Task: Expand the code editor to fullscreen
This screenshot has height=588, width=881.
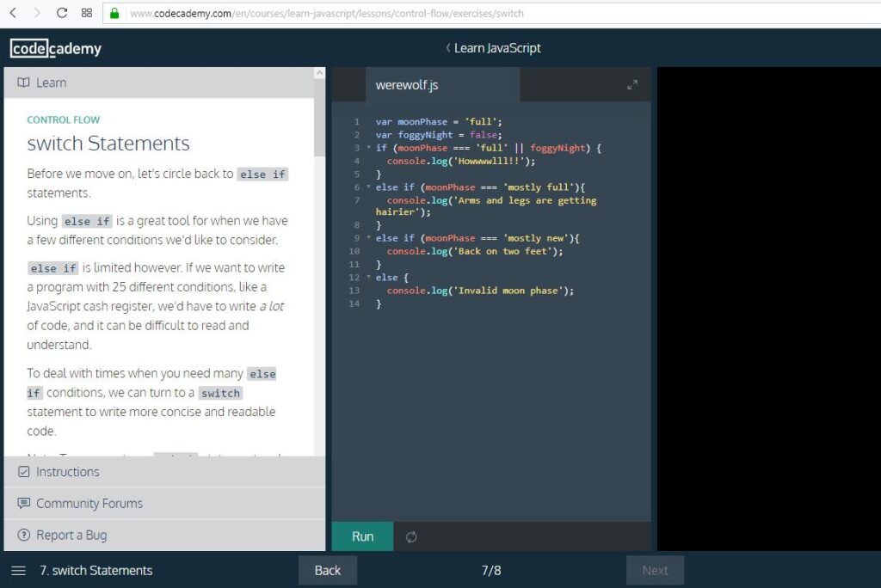Action: click(632, 85)
